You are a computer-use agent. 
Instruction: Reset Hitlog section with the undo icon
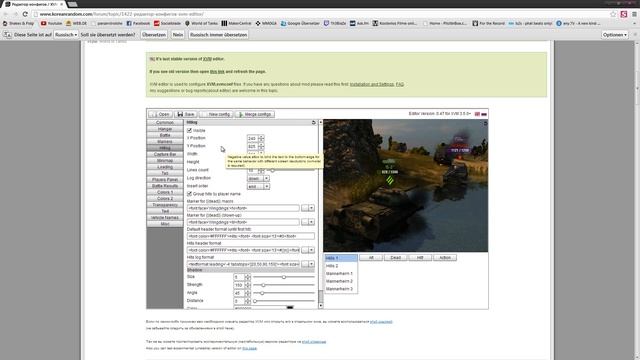(x=313, y=122)
